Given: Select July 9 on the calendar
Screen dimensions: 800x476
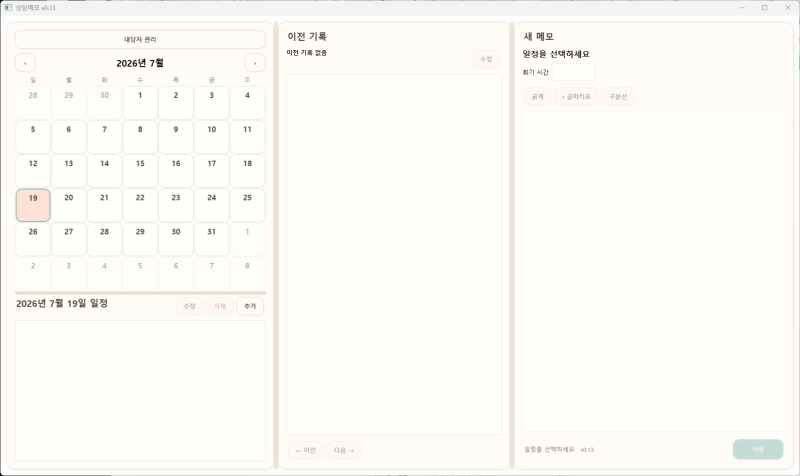Looking at the screenshot, I should point(176,137).
